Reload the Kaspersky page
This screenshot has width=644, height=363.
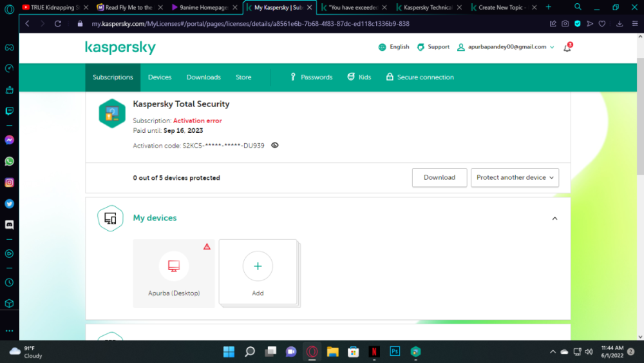tap(57, 24)
